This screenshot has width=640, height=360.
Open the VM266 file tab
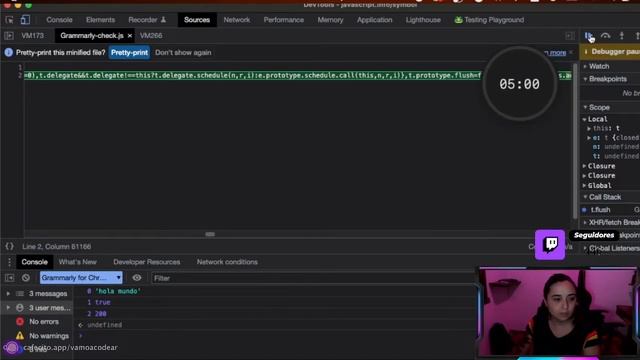[151, 36]
